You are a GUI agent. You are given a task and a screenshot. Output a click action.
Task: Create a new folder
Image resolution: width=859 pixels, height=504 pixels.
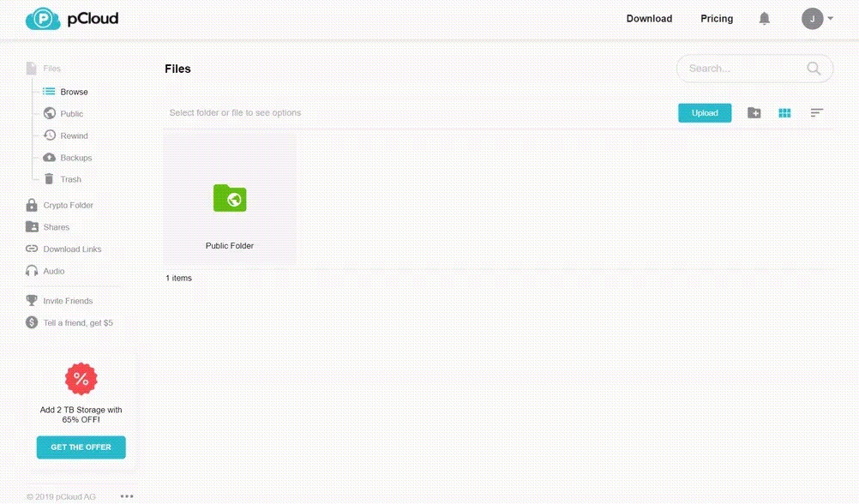tap(754, 112)
